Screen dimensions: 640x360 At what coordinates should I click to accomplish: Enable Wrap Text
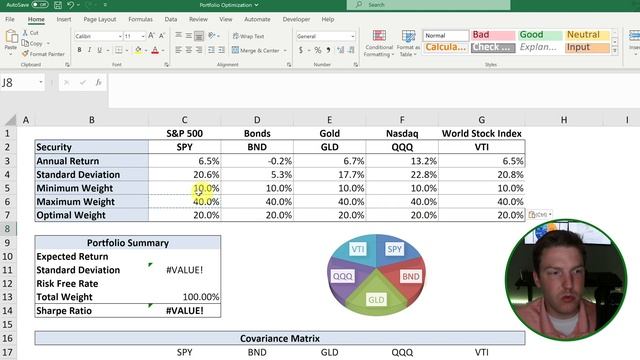click(248, 36)
